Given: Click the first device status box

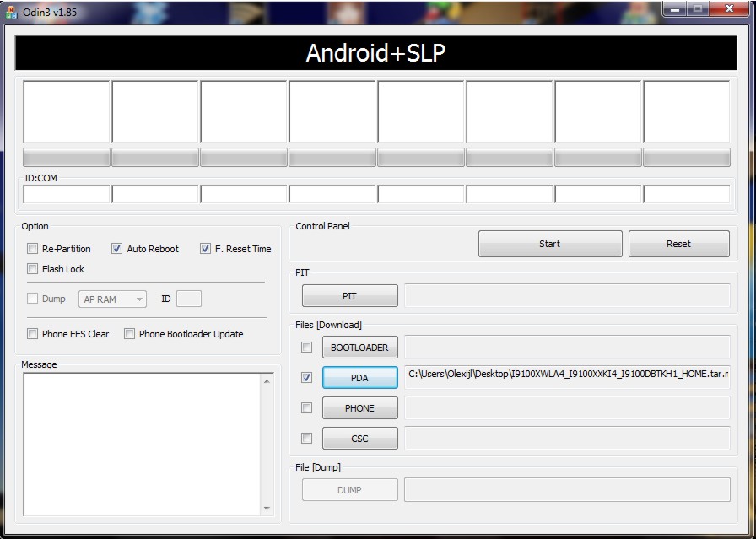Looking at the screenshot, I should (67, 111).
